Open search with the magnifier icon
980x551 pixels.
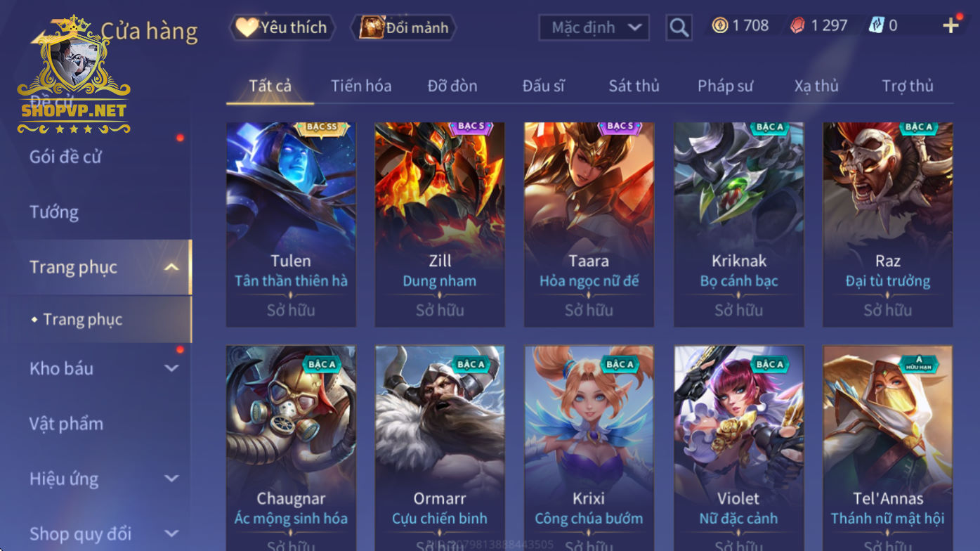pos(679,27)
